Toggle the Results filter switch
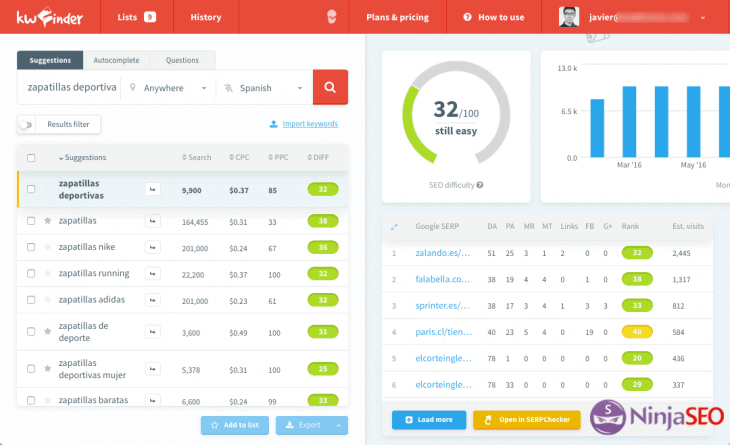The image size is (730, 445). click(x=26, y=125)
